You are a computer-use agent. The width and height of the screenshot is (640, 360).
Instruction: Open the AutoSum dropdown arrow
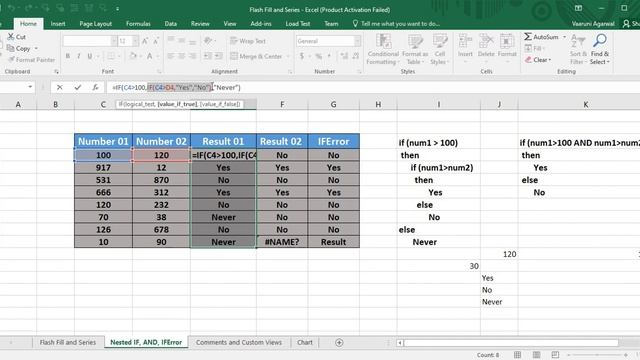click(564, 37)
